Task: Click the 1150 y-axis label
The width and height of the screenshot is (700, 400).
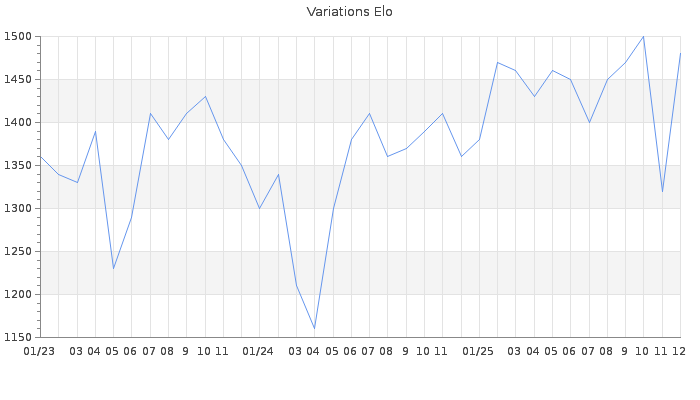Action: click(18, 337)
